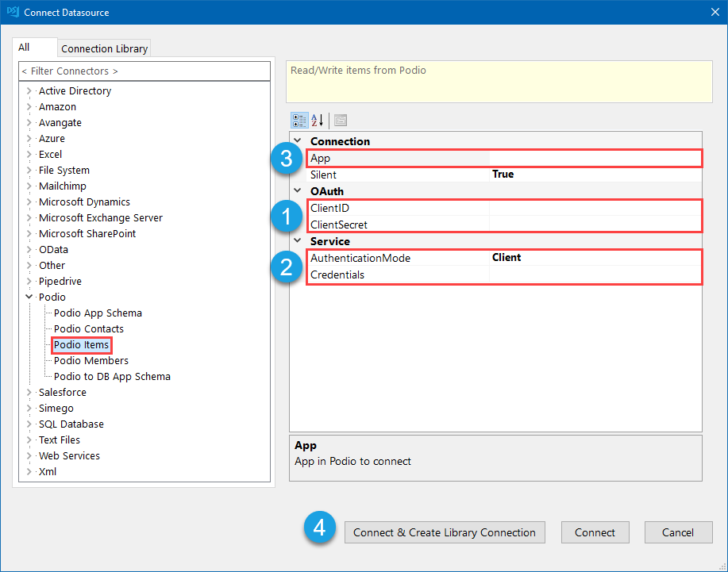The height and width of the screenshot is (572, 728).
Task: Select Podio to DB App Schema
Action: (x=112, y=377)
